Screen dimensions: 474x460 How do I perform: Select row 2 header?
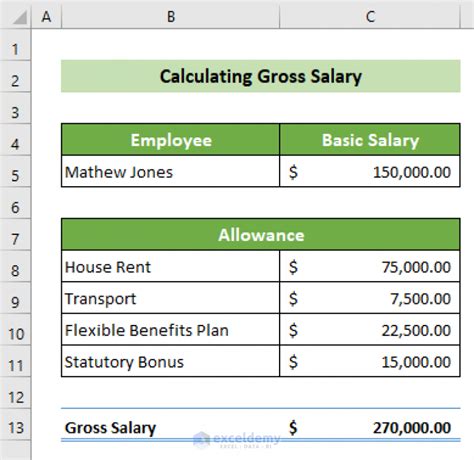pyautogui.click(x=15, y=76)
